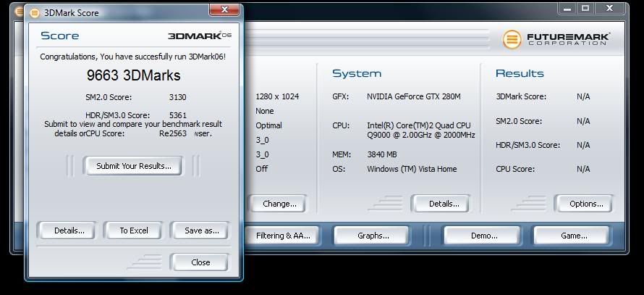Close the main 3DMark06 window
The width and height of the screenshot is (644, 295).
(610, 8)
